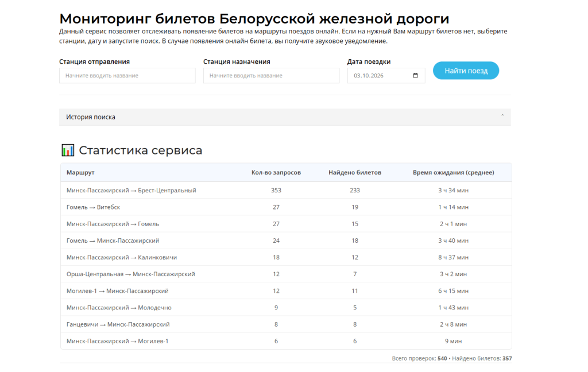Click the Станция назначения label
This screenshot has height=372, width=588.
point(237,61)
